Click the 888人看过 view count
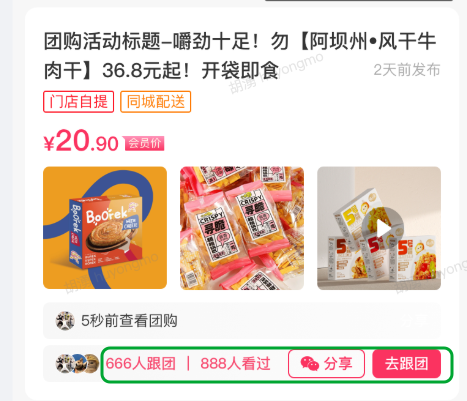This screenshot has height=401, width=467. (x=235, y=364)
